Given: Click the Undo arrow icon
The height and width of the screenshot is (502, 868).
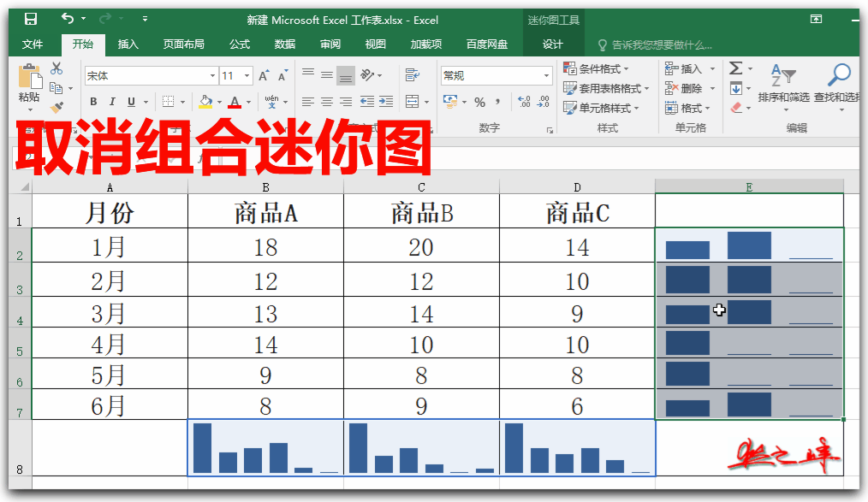Looking at the screenshot, I should [x=68, y=19].
